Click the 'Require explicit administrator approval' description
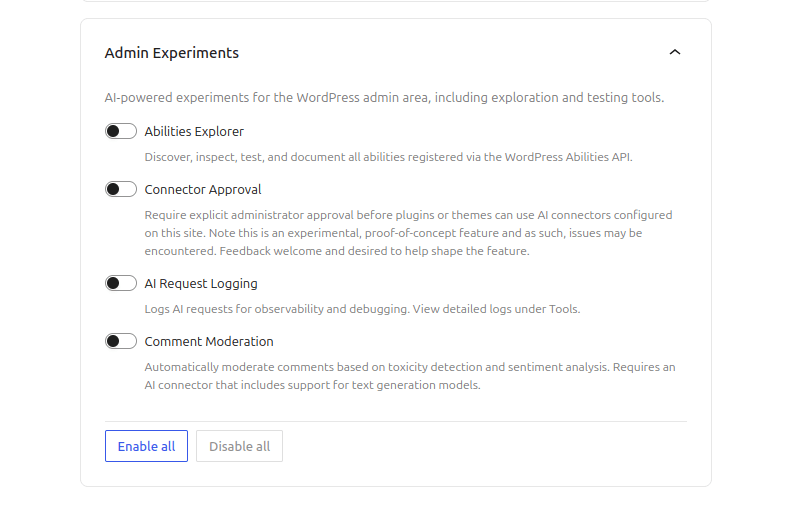The image size is (796, 522). pos(409,233)
